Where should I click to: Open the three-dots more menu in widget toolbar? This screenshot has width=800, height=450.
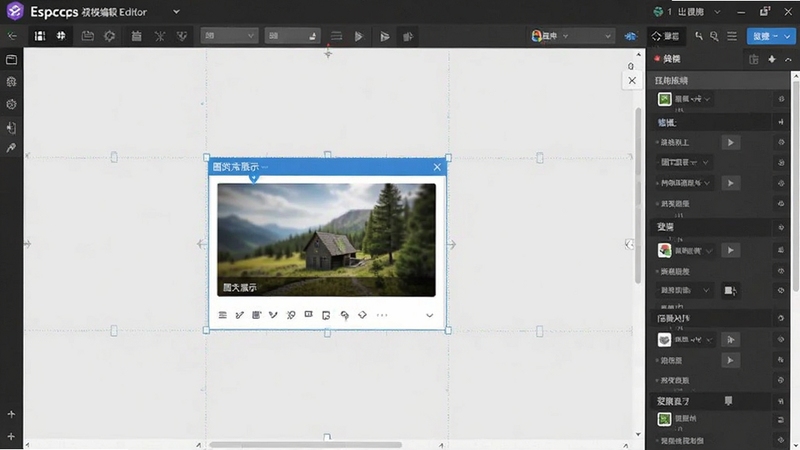(382, 315)
